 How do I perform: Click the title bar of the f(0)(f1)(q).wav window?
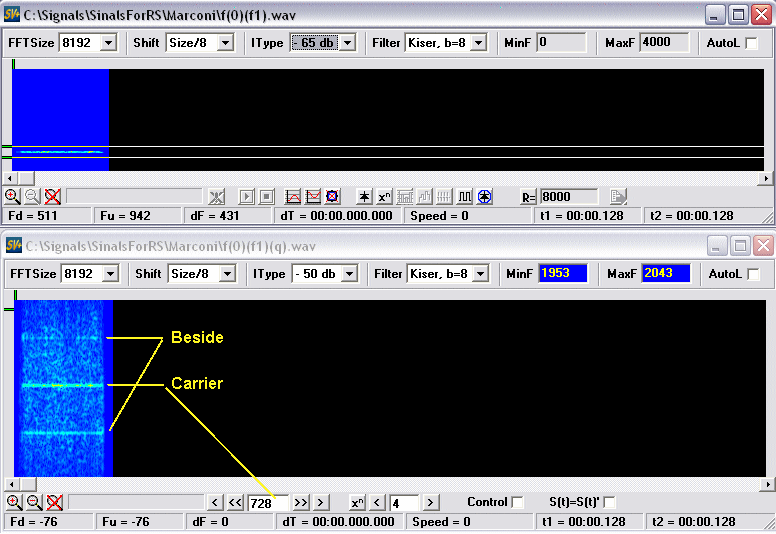pyautogui.click(x=350, y=245)
